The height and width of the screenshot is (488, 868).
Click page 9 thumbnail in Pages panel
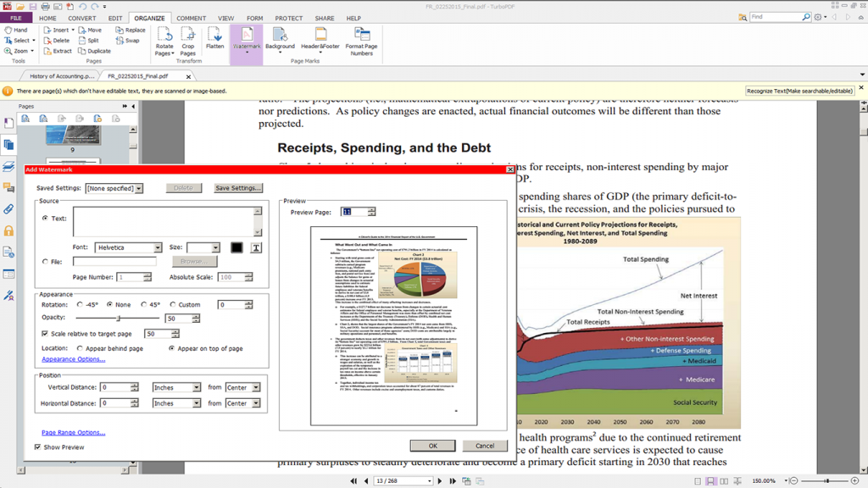[73, 136]
